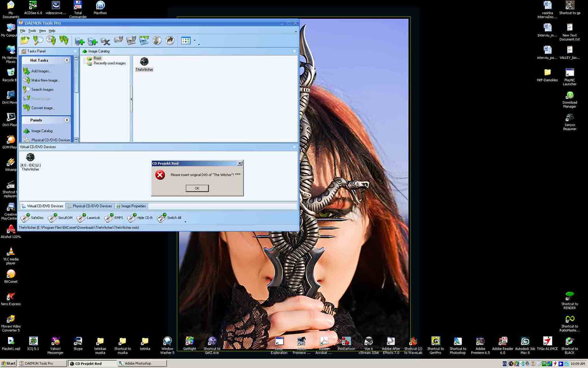Open BitComet desktop icon
The image size is (588, 368).
coord(11,276)
